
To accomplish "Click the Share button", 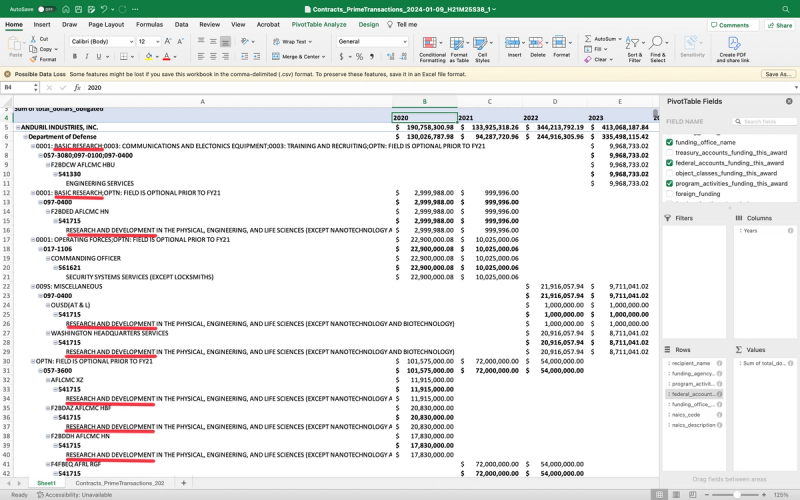I will pos(778,24).
